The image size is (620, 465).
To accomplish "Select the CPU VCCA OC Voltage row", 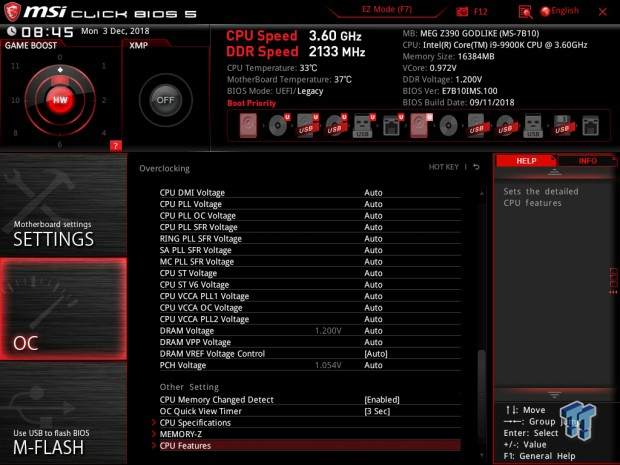I will (310, 308).
